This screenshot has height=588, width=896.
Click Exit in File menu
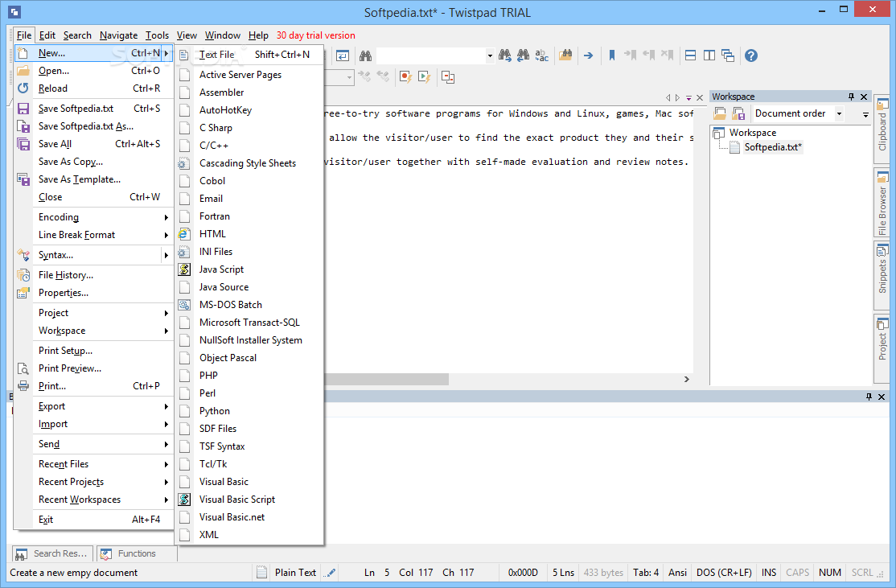pos(93,520)
